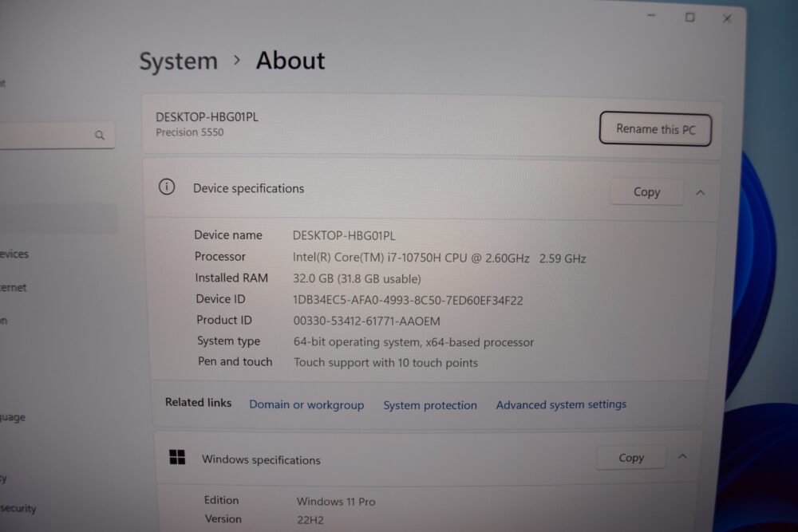Rename this PC
Viewport: 798px width, 532px height.
[x=655, y=129]
